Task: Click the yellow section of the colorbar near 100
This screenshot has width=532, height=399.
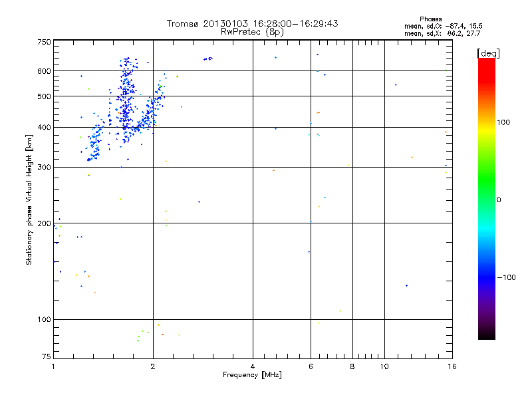Action: 487,130
